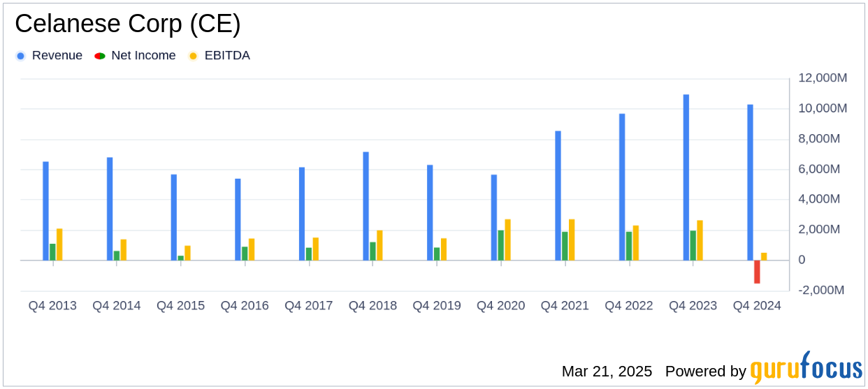868x389 pixels.
Task: Click the Q4 2014 axis label
Action: pyautogui.click(x=117, y=306)
